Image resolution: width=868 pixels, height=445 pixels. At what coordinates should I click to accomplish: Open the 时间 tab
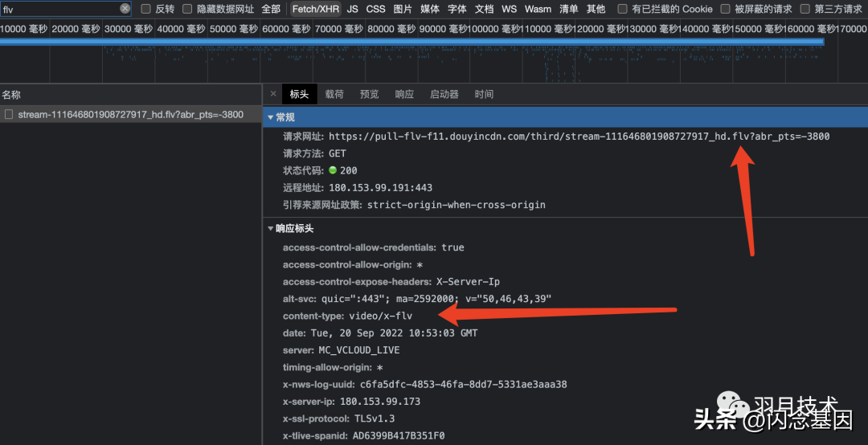click(485, 94)
